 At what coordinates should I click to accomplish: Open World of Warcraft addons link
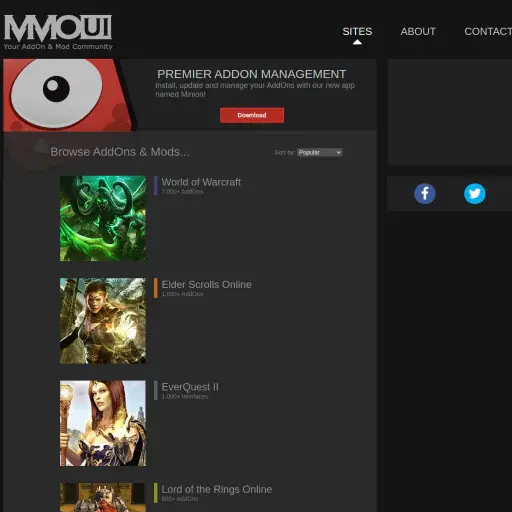(201, 182)
